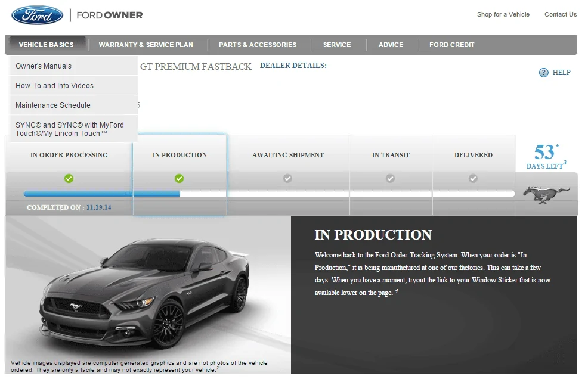Open the Ford Credit menu
588x379 pixels.
452,45
